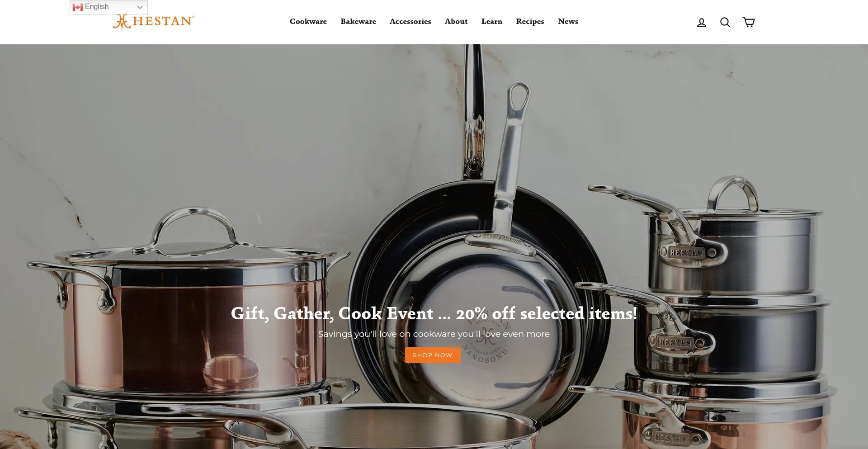Open the English language dropdown
Viewport: 868px width, 449px height.
(108, 7)
